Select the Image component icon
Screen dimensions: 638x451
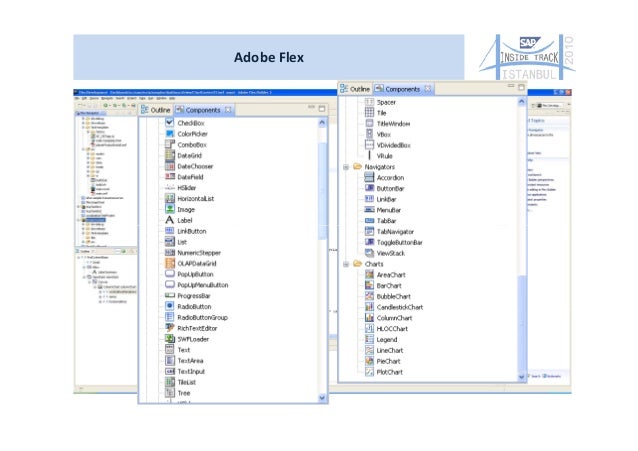click(170, 209)
